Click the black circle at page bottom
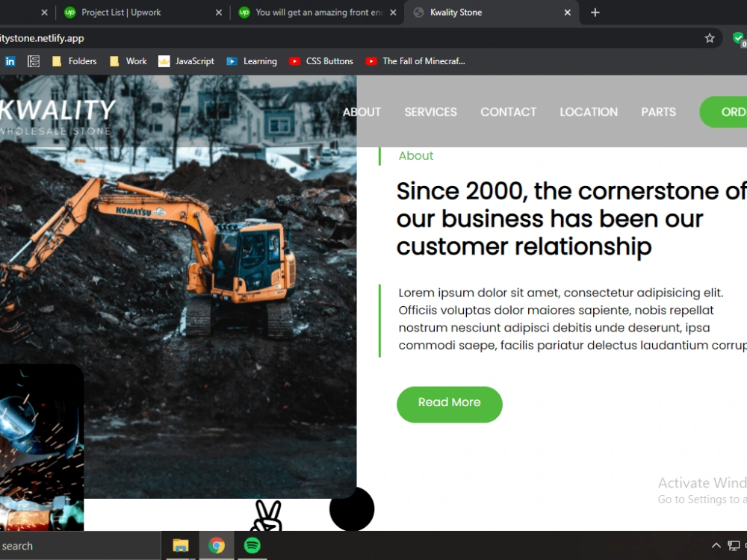 [x=352, y=508]
